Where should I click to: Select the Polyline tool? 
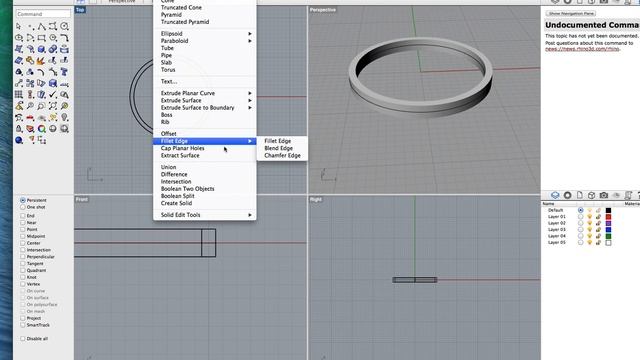point(42,27)
